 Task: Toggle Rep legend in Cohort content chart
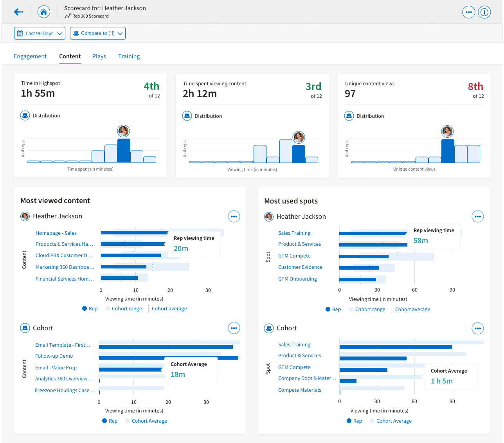[x=110, y=421]
